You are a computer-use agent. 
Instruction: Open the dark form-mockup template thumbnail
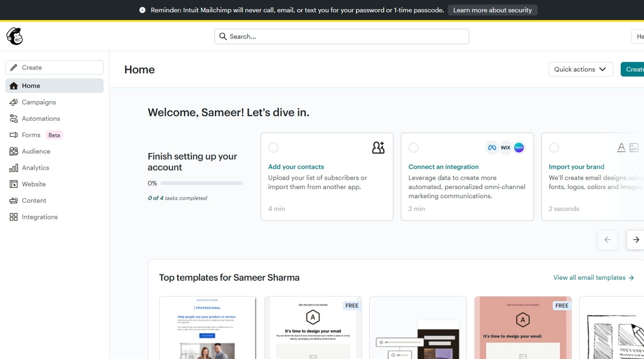pyautogui.click(x=418, y=328)
